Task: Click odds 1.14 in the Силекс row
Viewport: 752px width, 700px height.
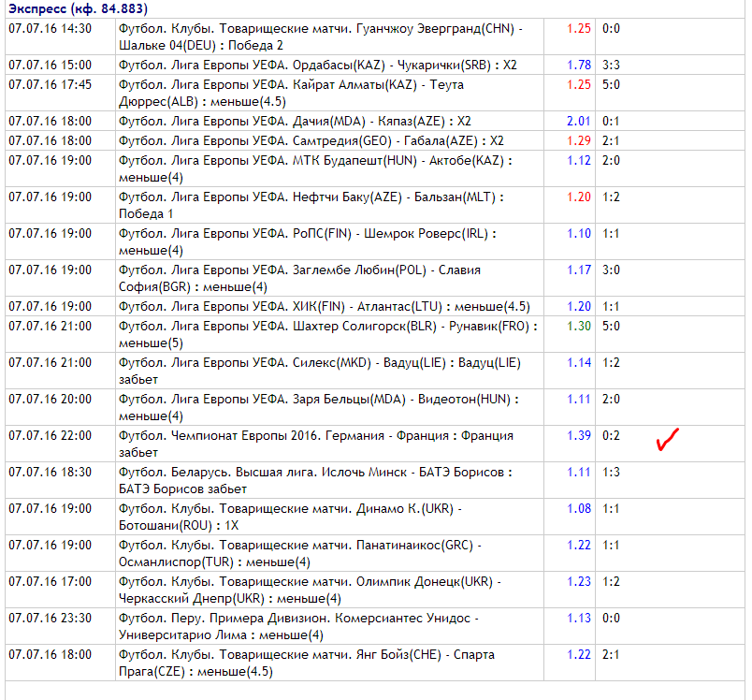Action: [579, 362]
